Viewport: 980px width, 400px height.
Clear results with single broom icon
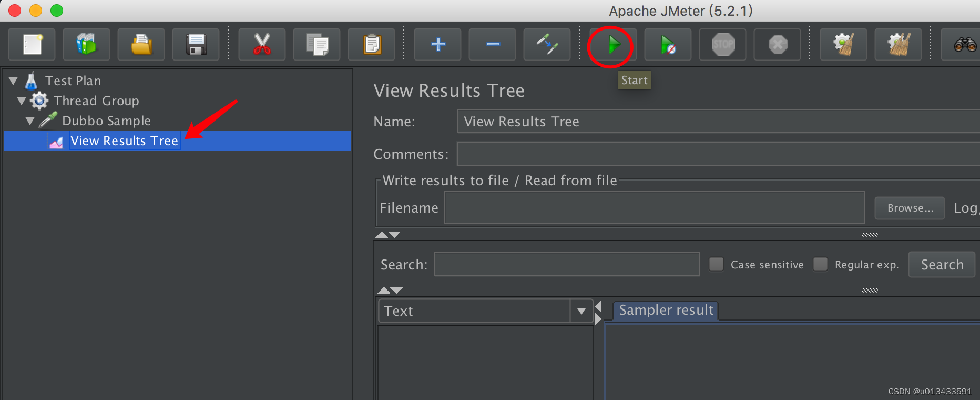tap(844, 44)
